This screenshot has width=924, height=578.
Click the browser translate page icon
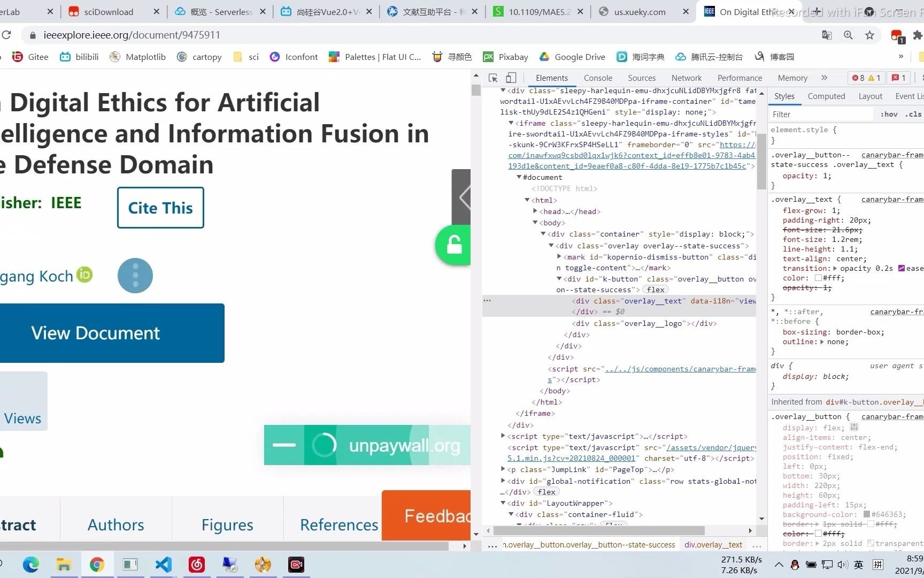coord(827,35)
